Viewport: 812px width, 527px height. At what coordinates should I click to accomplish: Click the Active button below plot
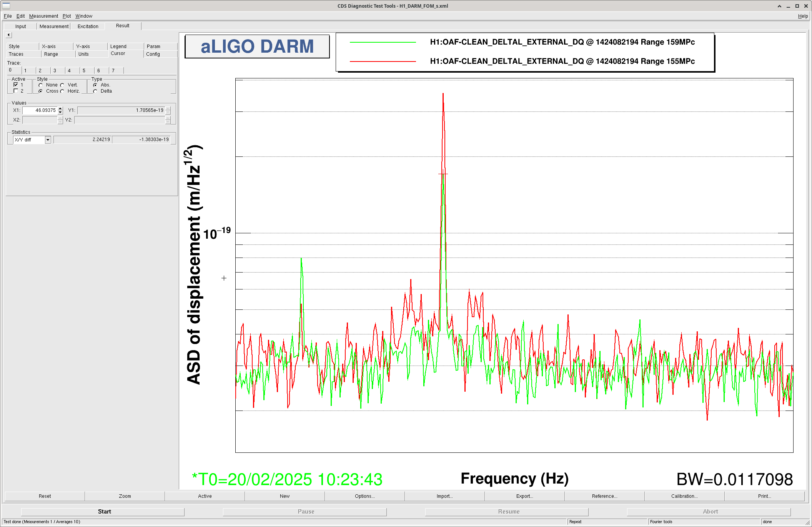click(x=205, y=496)
